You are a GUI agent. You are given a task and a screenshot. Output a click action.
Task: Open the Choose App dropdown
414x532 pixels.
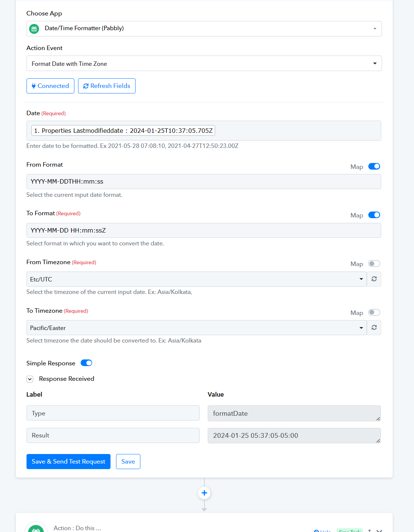(204, 29)
